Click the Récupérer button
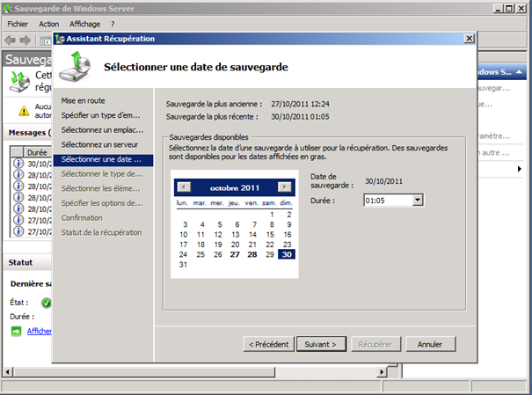Image resolution: width=532 pixels, height=395 pixels. pos(375,344)
